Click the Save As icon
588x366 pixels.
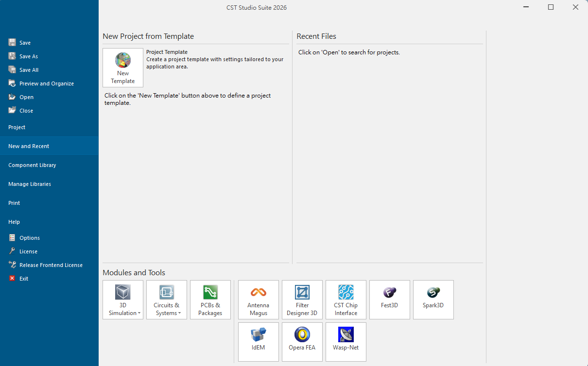[x=12, y=56]
